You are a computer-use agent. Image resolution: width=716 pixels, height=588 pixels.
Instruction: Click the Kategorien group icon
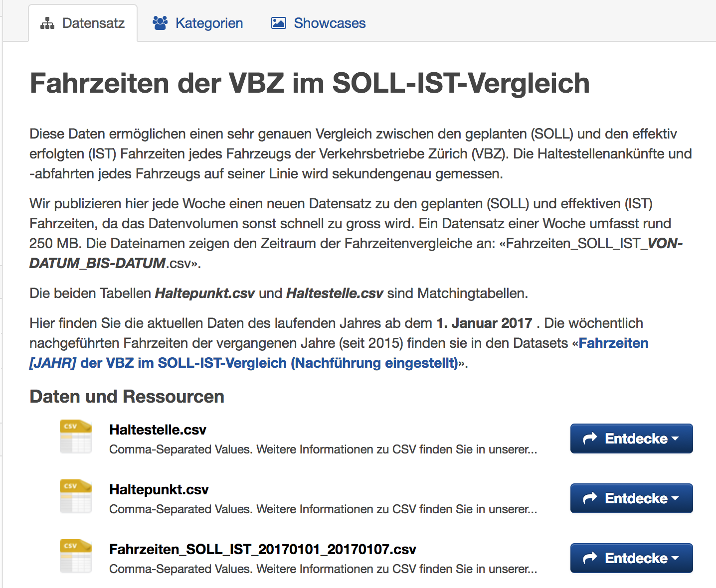[x=160, y=23]
